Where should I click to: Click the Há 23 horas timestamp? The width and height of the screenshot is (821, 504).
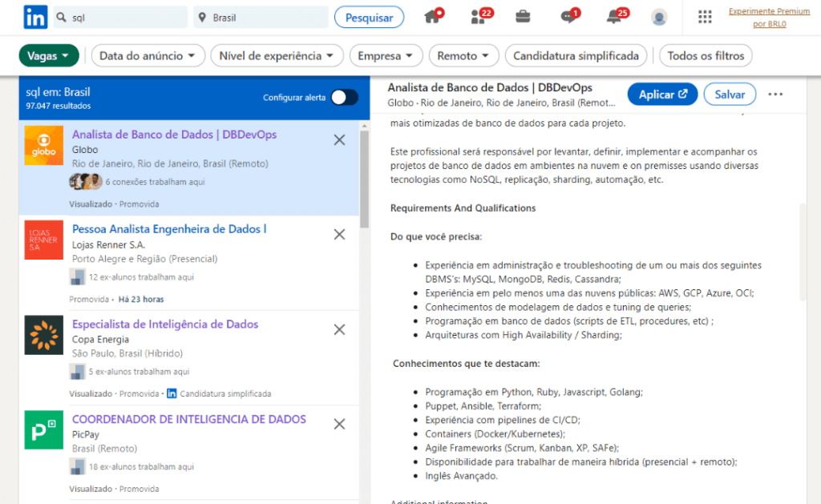[141, 300]
